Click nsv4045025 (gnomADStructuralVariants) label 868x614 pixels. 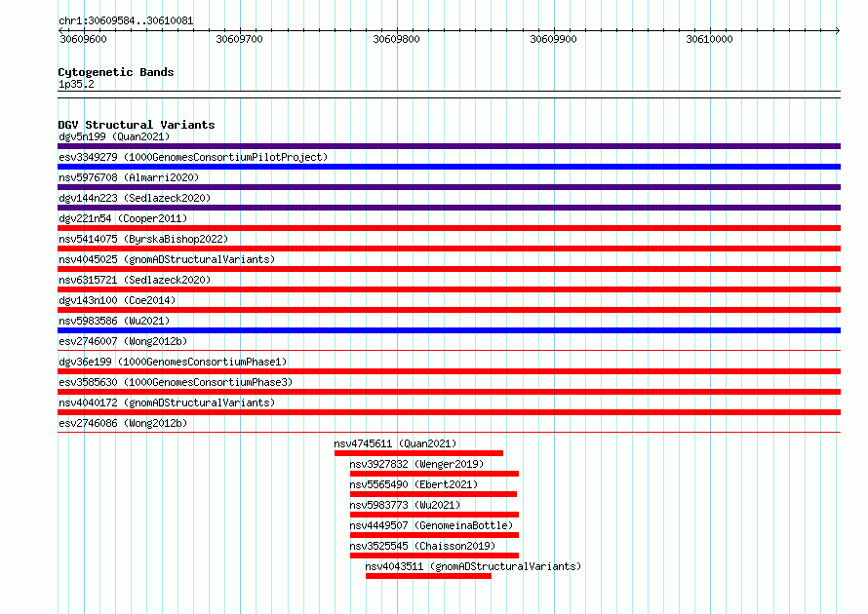pos(167,259)
